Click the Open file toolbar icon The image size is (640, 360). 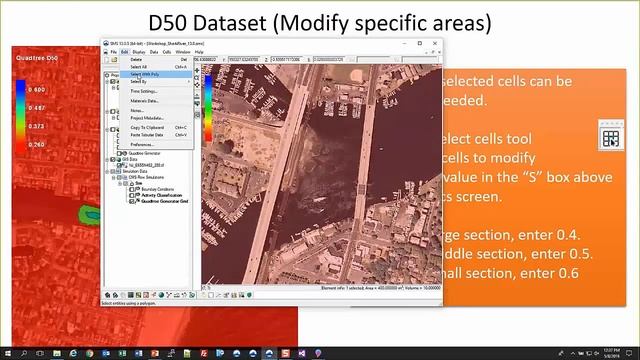114,60
